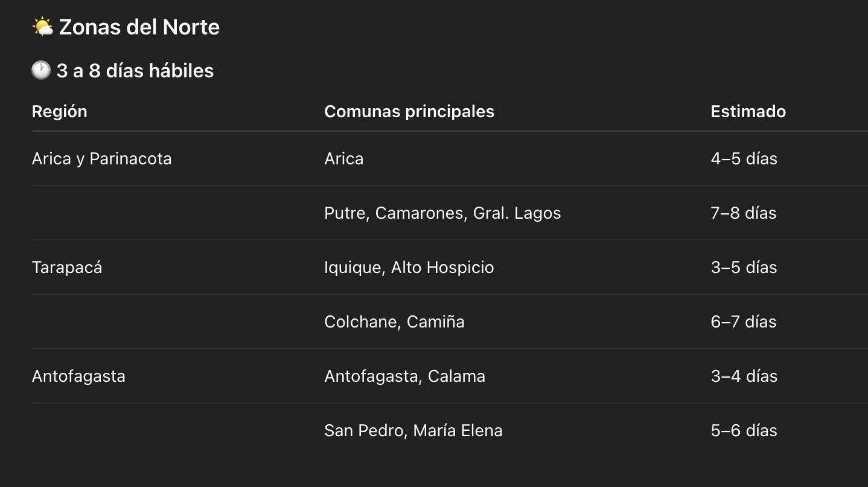Select the 'Antofagasta' region cell
This screenshot has width=868, height=487.
[x=78, y=376]
